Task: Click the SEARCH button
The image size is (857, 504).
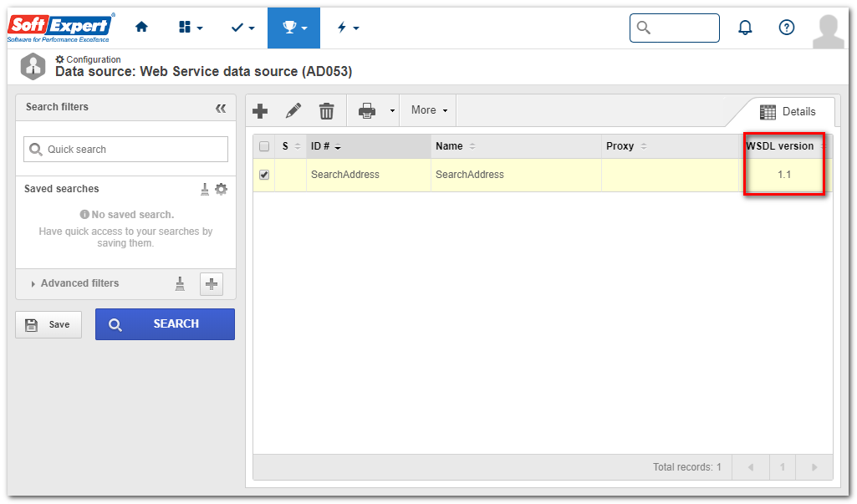Action: click(x=165, y=324)
